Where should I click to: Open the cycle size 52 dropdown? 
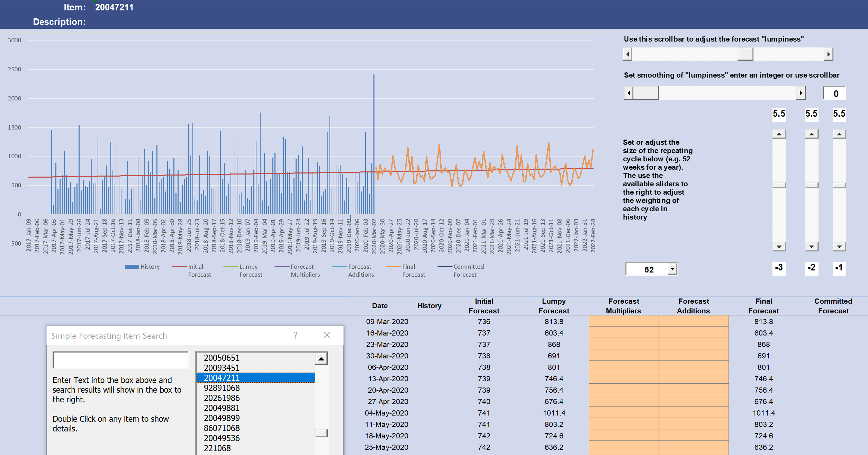pos(672,269)
